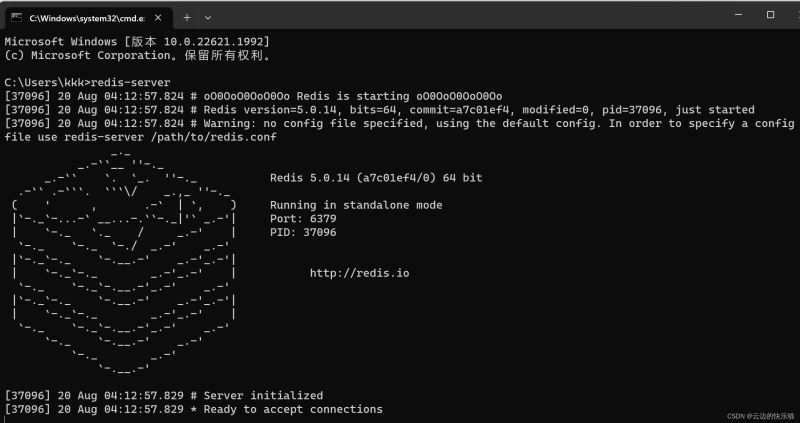Click the "Running in standalone mode" text
The width and height of the screenshot is (800, 423).
click(x=356, y=205)
